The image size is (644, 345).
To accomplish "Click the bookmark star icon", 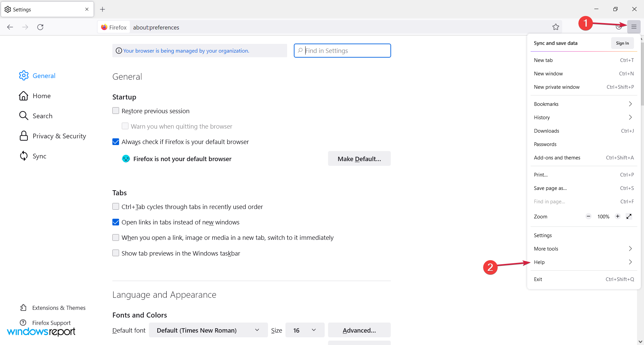I will click(556, 27).
